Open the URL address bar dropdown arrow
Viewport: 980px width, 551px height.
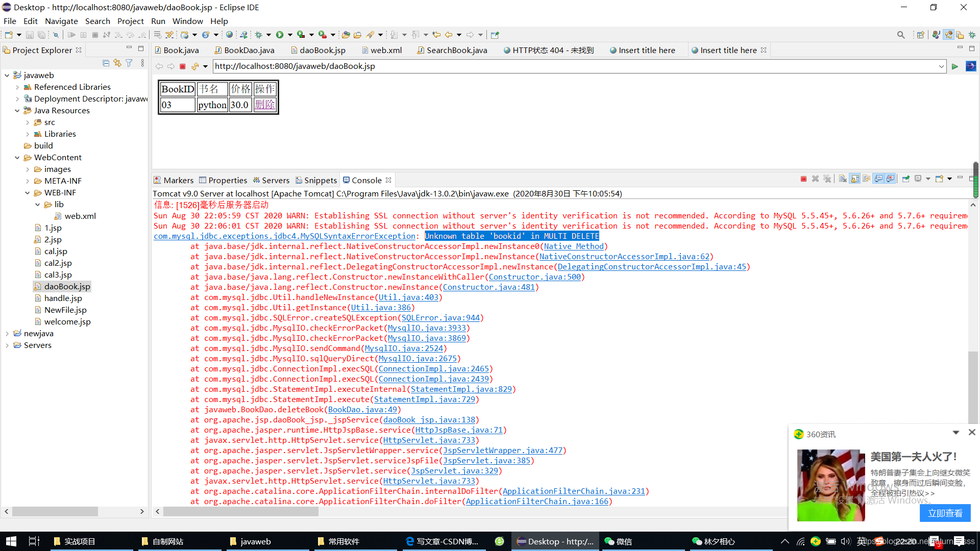pos(941,66)
